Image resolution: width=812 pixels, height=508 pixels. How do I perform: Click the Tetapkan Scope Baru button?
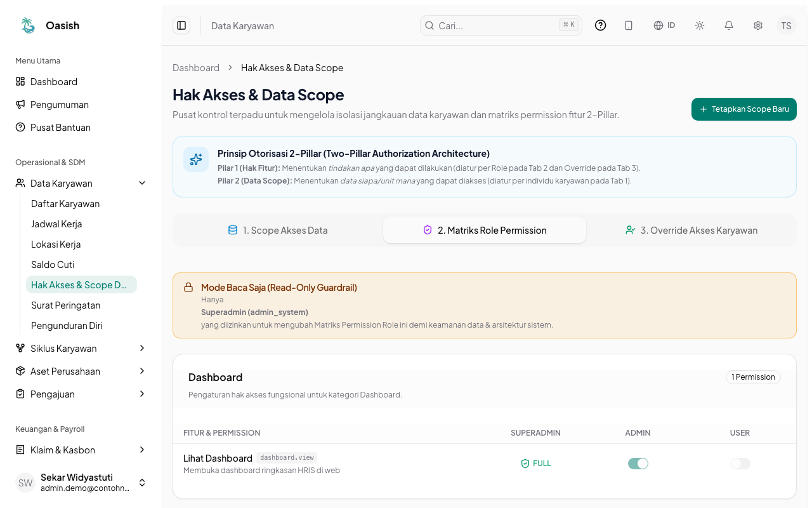tap(744, 109)
